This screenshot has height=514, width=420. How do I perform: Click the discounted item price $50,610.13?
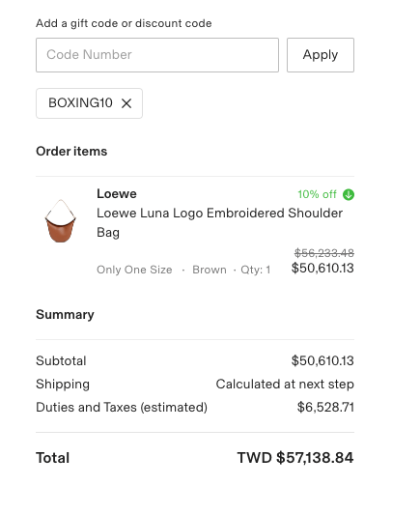pyautogui.click(x=322, y=269)
